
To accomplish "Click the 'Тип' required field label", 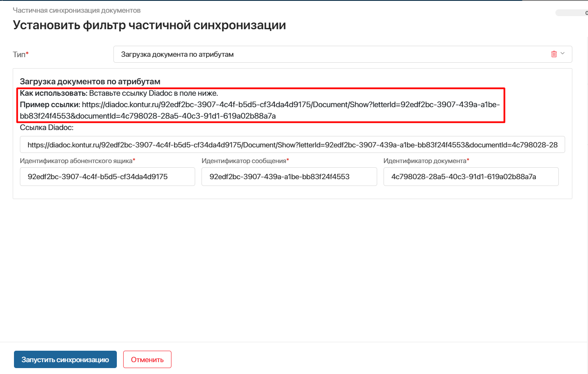I will 20,54.
